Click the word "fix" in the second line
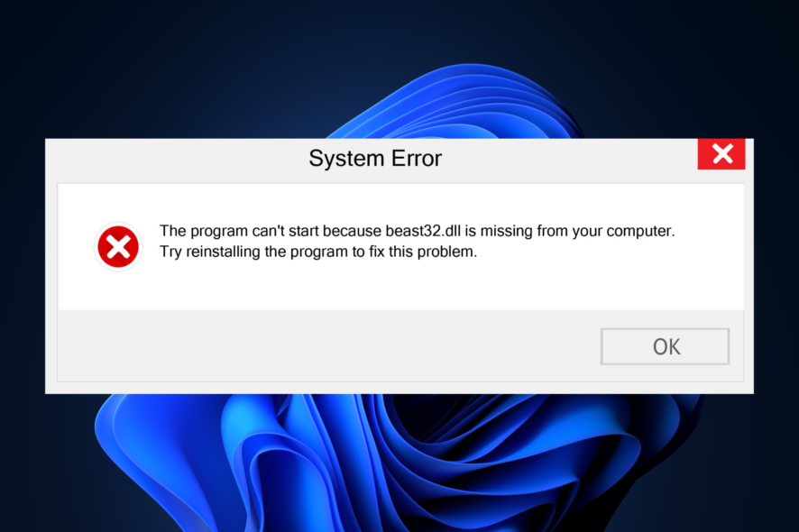Screen dimensions: 799x532 click(377, 252)
